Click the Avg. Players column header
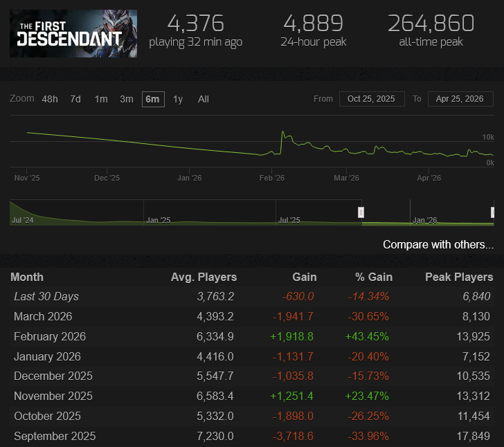The width and height of the screenshot is (504, 447). pyautogui.click(x=204, y=277)
